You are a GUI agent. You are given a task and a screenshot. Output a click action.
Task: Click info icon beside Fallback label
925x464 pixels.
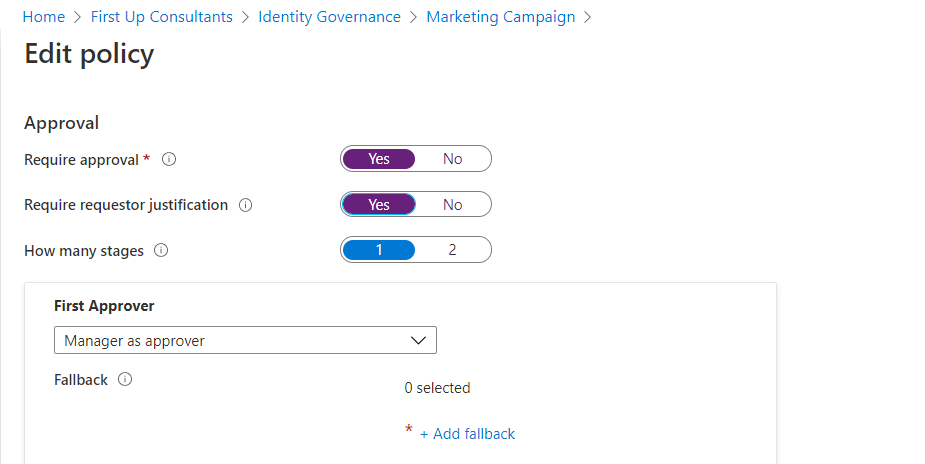tap(125, 380)
